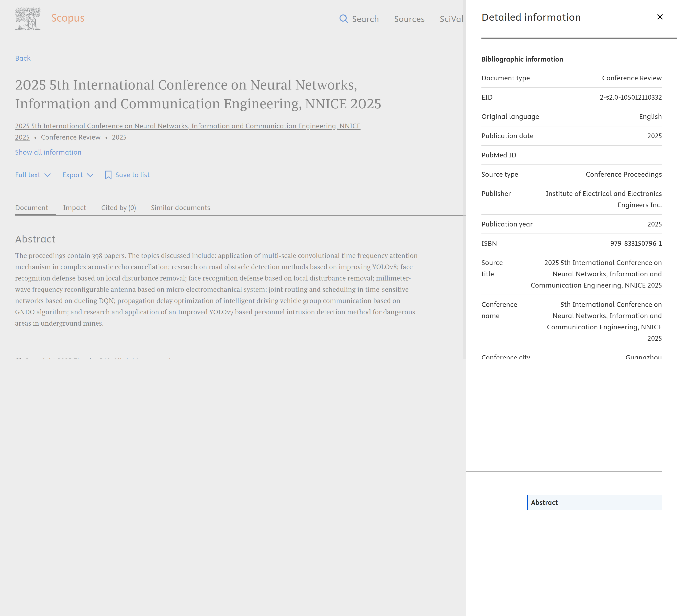The height and width of the screenshot is (616, 677).
Task: Click the EID value 2-s2.0-105012110332
Action: tap(631, 97)
